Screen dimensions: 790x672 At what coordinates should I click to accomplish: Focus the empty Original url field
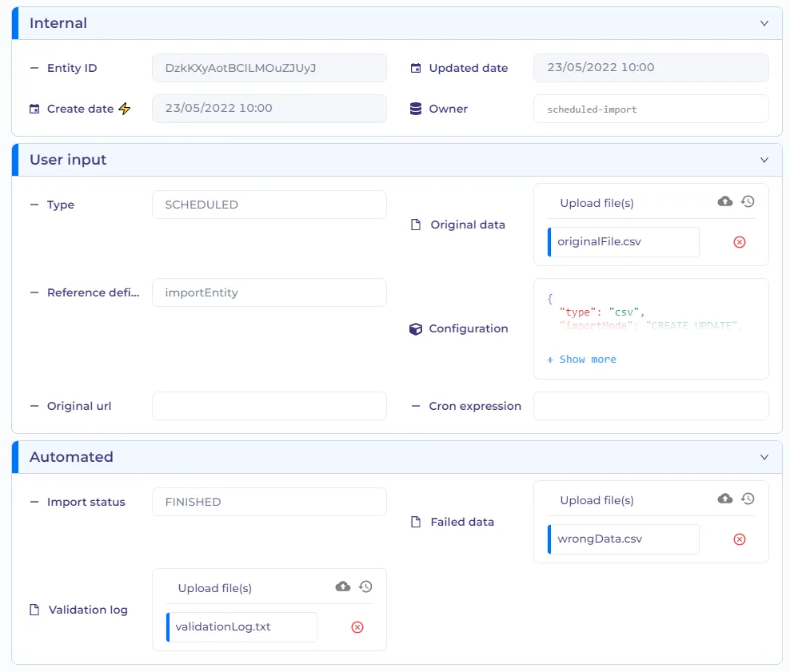[x=269, y=406]
